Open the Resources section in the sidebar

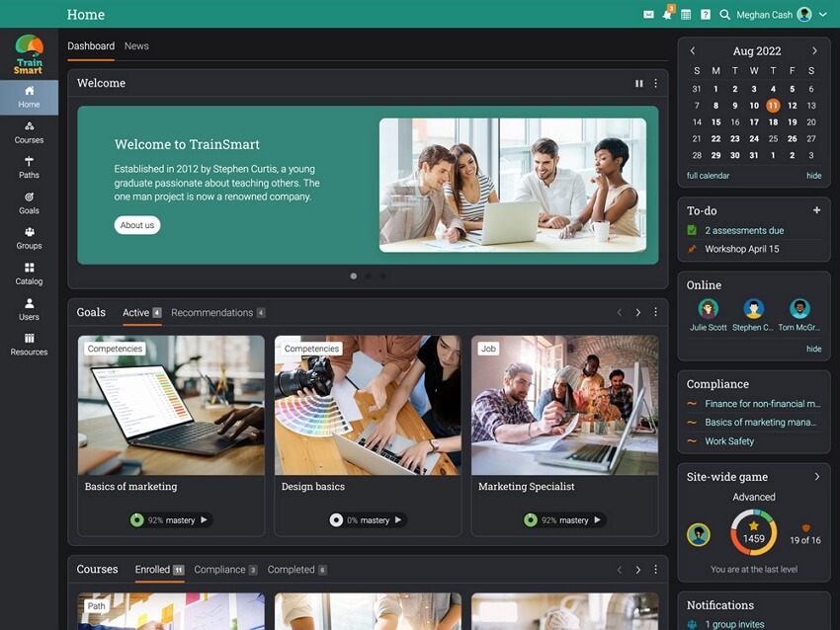pyautogui.click(x=29, y=346)
